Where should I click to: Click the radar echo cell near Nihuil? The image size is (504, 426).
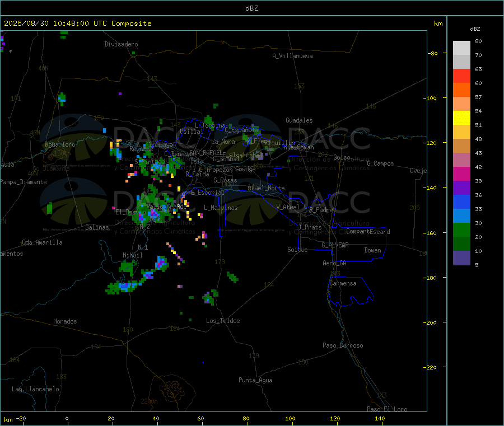(x=127, y=268)
